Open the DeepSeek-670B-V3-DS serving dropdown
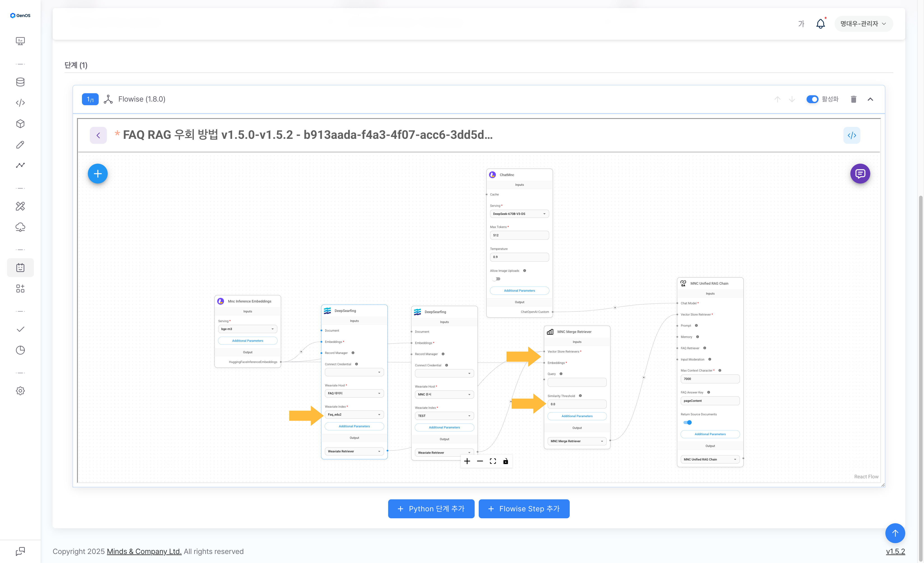This screenshot has width=924, height=563. [519, 214]
